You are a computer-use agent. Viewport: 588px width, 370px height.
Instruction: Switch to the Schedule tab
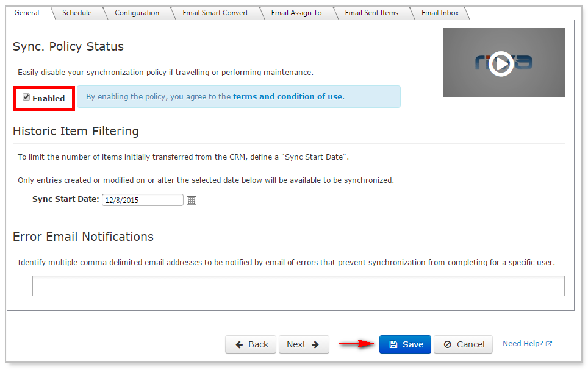(77, 13)
